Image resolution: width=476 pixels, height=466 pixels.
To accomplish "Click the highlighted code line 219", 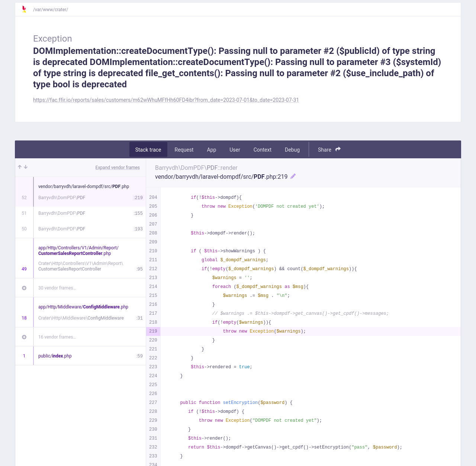I will pyautogui.click(x=260, y=331).
